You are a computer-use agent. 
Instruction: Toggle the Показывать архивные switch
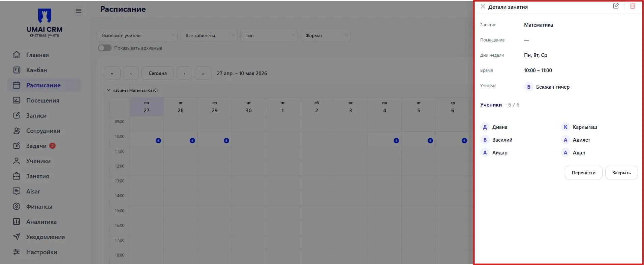pos(105,48)
